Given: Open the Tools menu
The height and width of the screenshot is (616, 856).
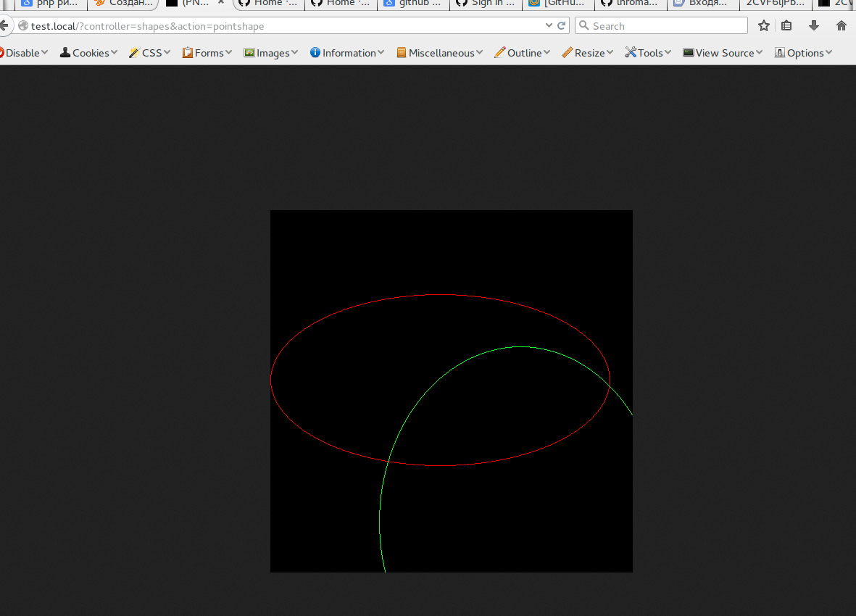Looking at the screenshot, I should (649, 53).
